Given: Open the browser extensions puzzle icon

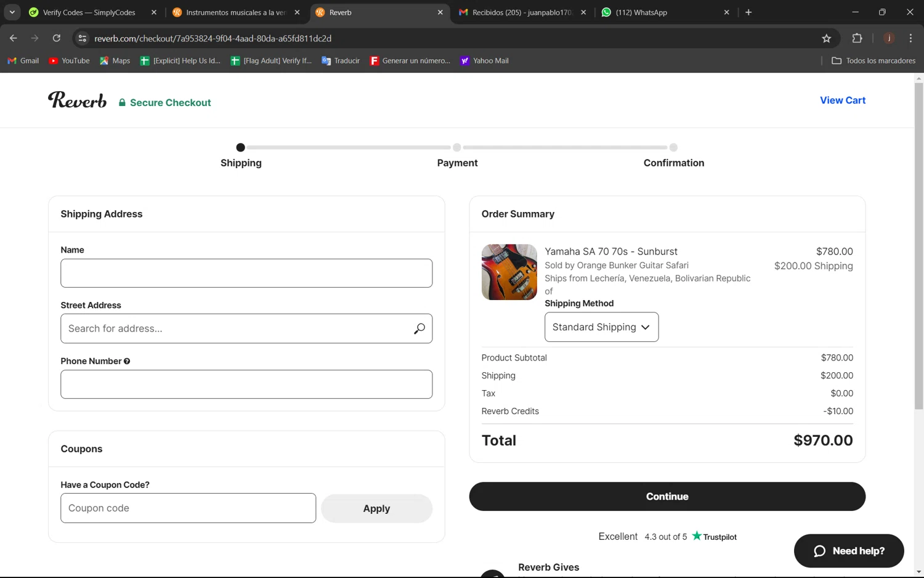Looking at the screenshot, I should 857,38.
